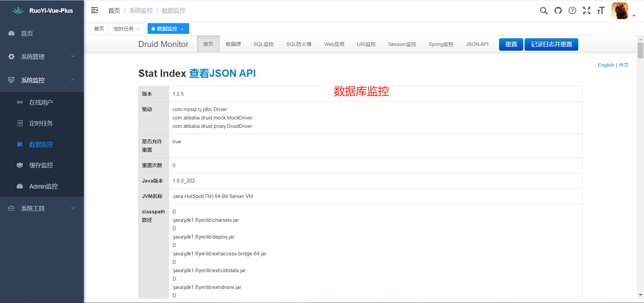Click 系统监控 in the breadcrumb
Screen dimensions: 644x303
(141, 11)
